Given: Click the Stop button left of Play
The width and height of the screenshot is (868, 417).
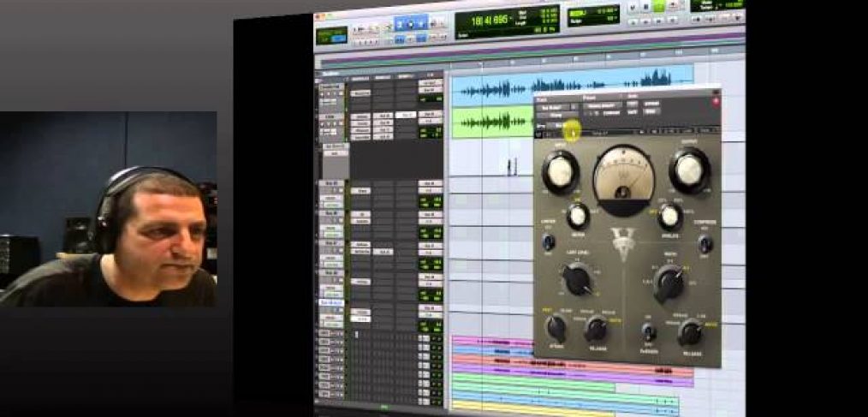Looking at the screenshot, I should (x=646, y=8).
